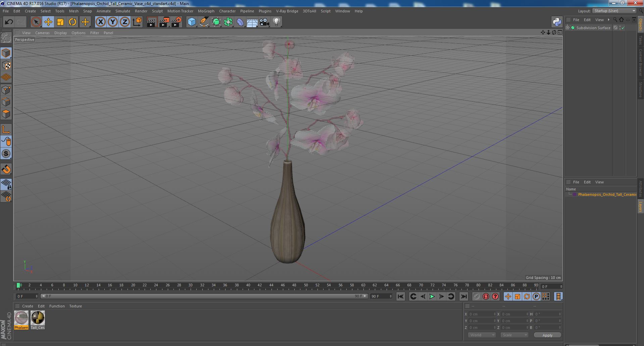Open the MoGraph menu

[206, 11]
